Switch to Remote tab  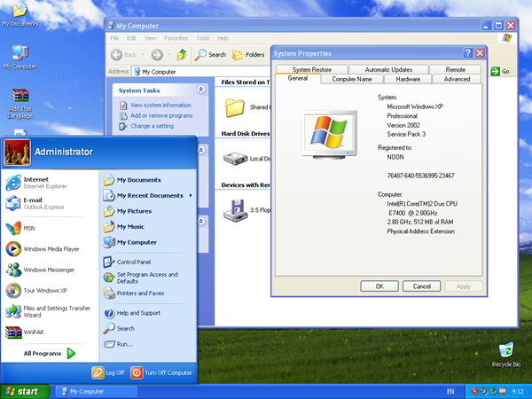(x=456, y=69)
